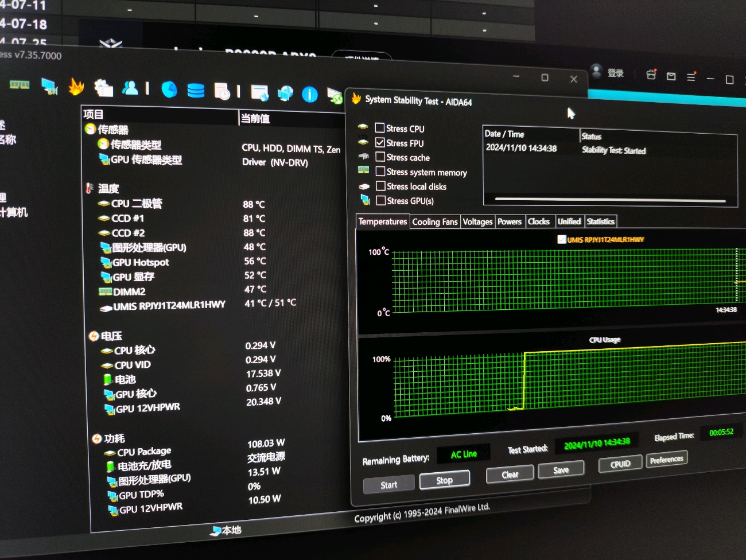Click the battery icon beside 电池

[107, 380]
